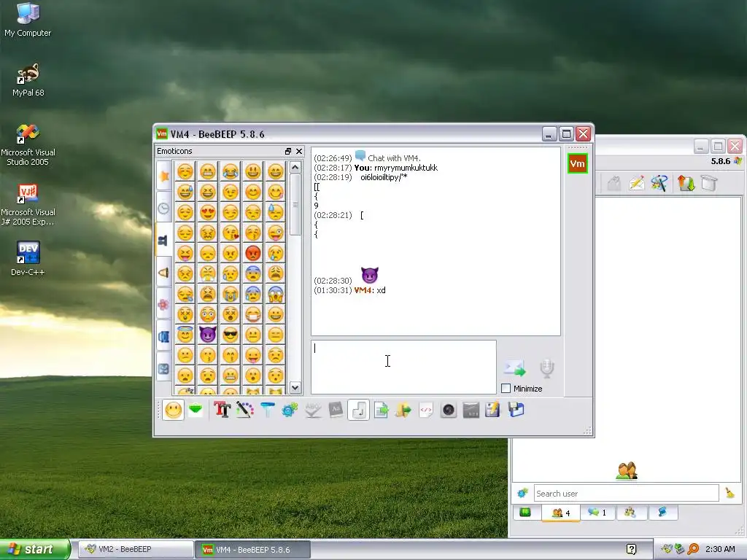Viewport: 747px width, 560px height.
Task: Click the envelope with pencil compose icon in back window
Action: (636, 183)
